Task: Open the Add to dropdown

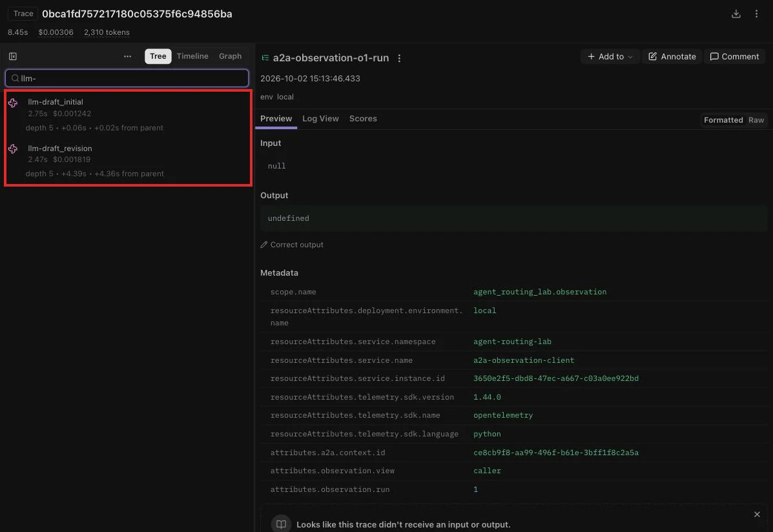Action: [x=610, y=57]
